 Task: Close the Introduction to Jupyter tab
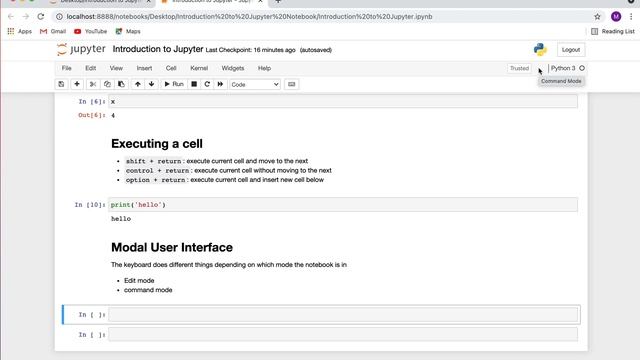coord(260,2)
